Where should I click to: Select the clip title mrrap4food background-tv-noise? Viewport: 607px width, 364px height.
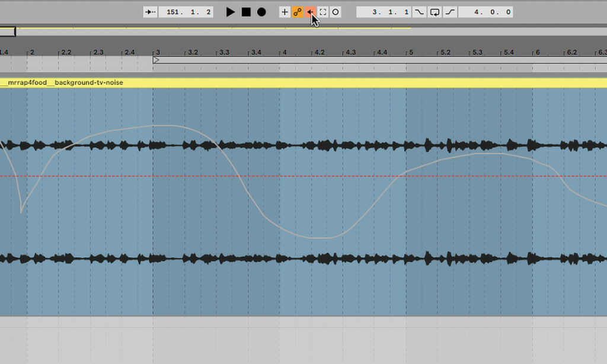pos(65,82)
